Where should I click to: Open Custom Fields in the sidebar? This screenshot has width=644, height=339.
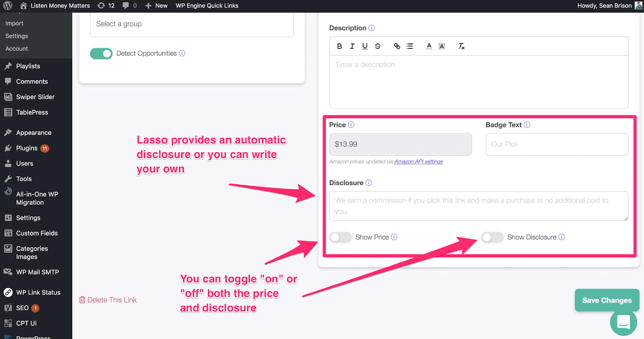(x=36, y=233)
